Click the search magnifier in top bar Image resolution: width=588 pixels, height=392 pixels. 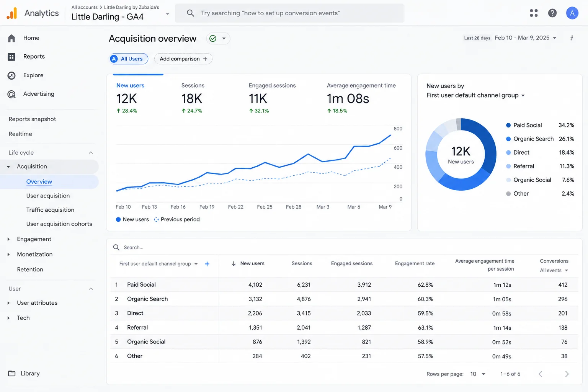point(190,13)
